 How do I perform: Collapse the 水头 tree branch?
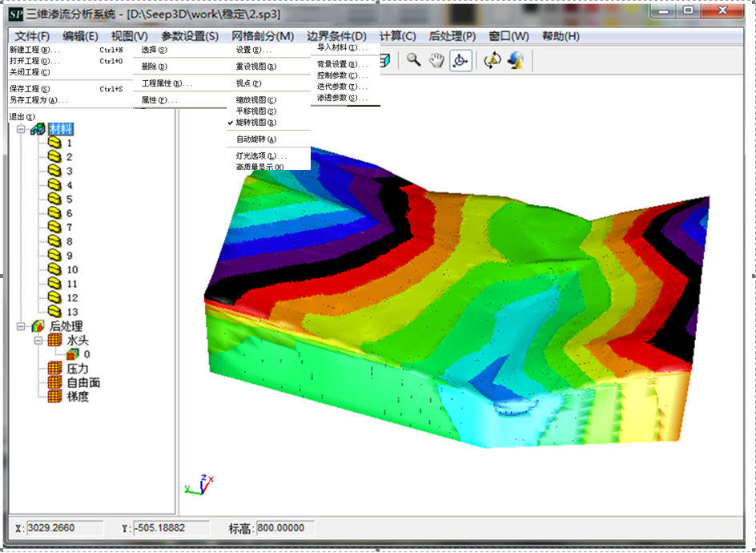pos(38,341)
